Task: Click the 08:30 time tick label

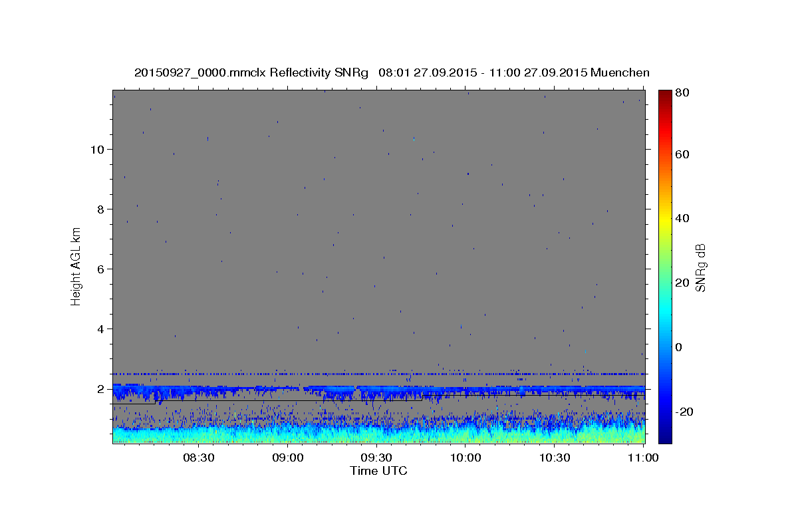Action: pos(199,458)
